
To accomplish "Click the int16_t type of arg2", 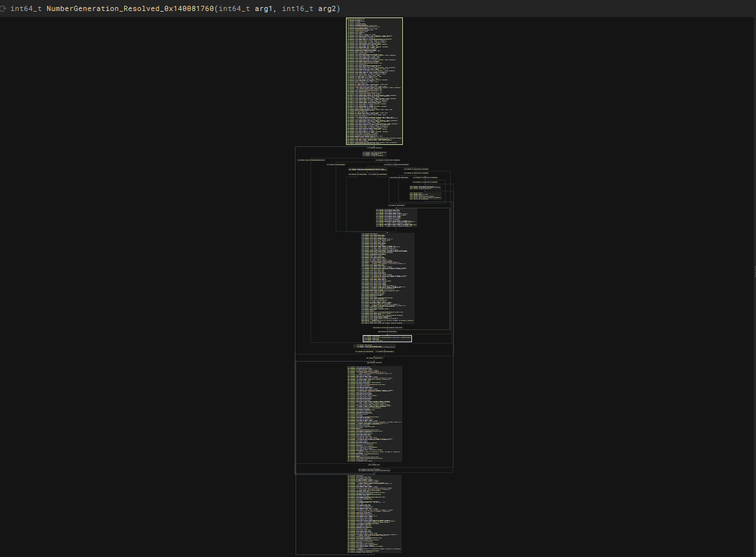I will pyautogui.click(x=297, y=8).
